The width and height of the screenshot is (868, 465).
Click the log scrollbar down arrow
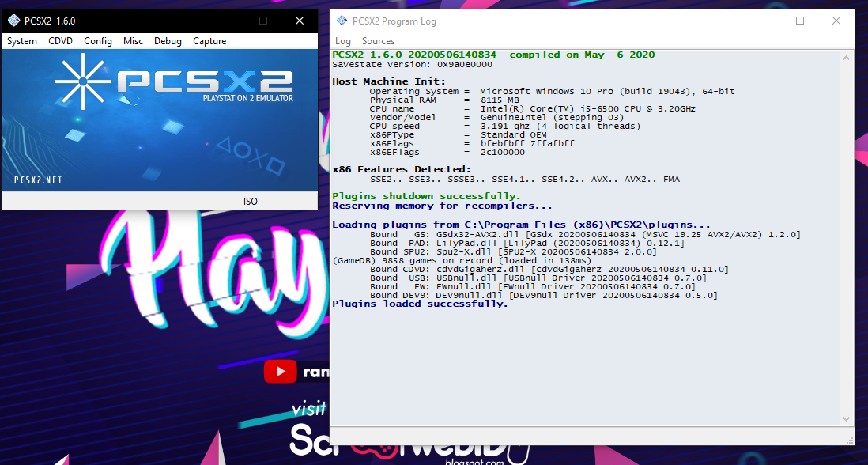[x=847, y=419]
